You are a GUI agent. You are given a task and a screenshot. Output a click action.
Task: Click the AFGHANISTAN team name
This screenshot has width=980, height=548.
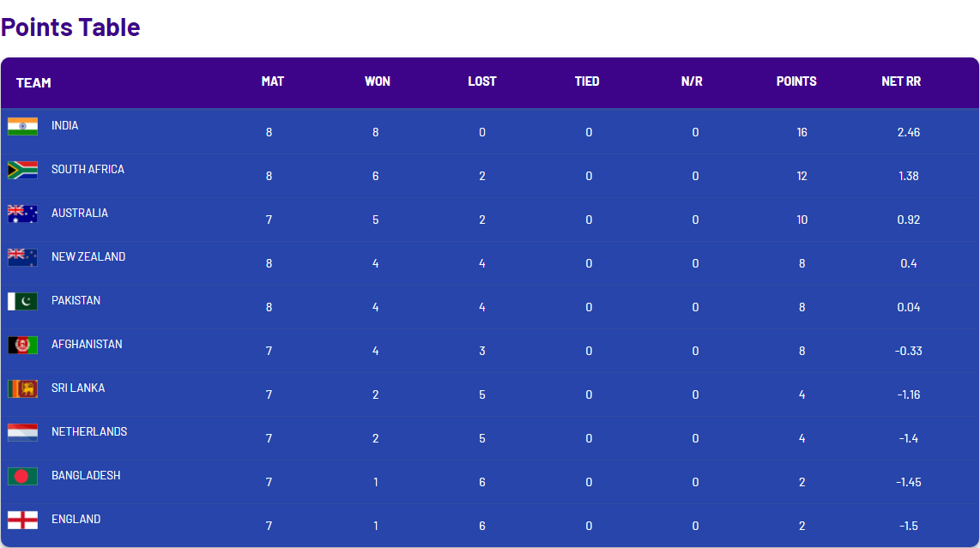[87, 345]
